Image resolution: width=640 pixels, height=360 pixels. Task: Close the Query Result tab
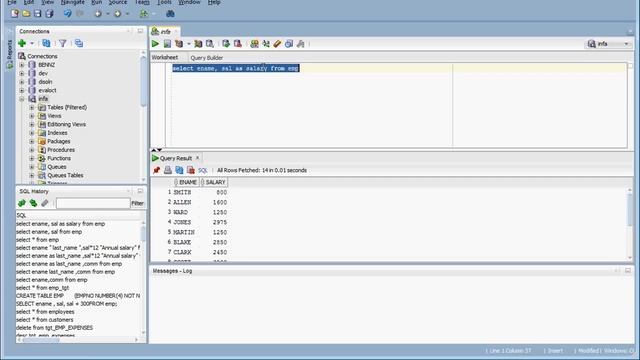coord(198,158)
